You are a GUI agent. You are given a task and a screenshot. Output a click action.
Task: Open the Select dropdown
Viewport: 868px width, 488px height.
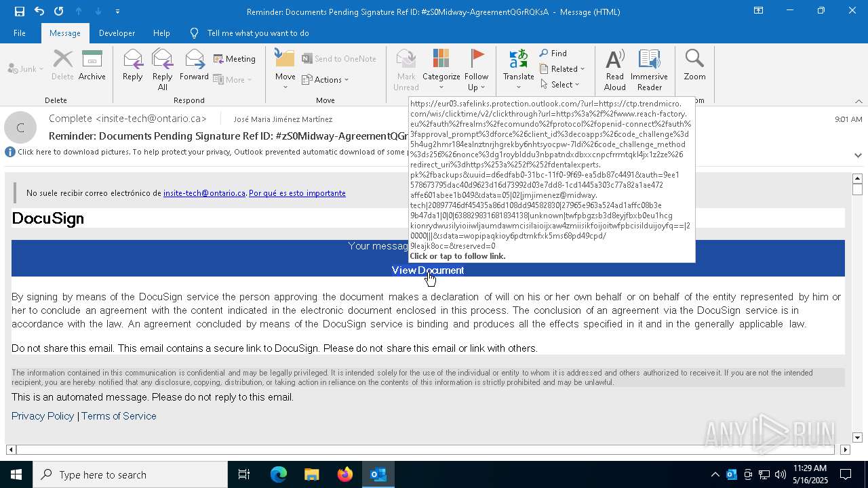tap(560, 85)
